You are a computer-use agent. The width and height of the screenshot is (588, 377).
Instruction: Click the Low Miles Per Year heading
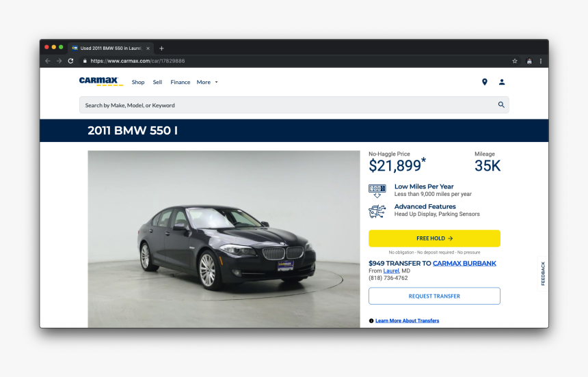point(424,186)
